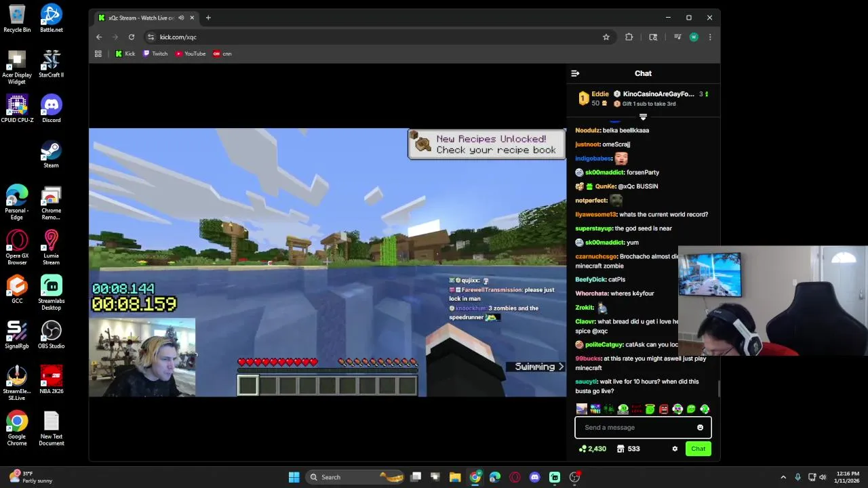Click username 99bucks in chat

click(x=588, y=359)
